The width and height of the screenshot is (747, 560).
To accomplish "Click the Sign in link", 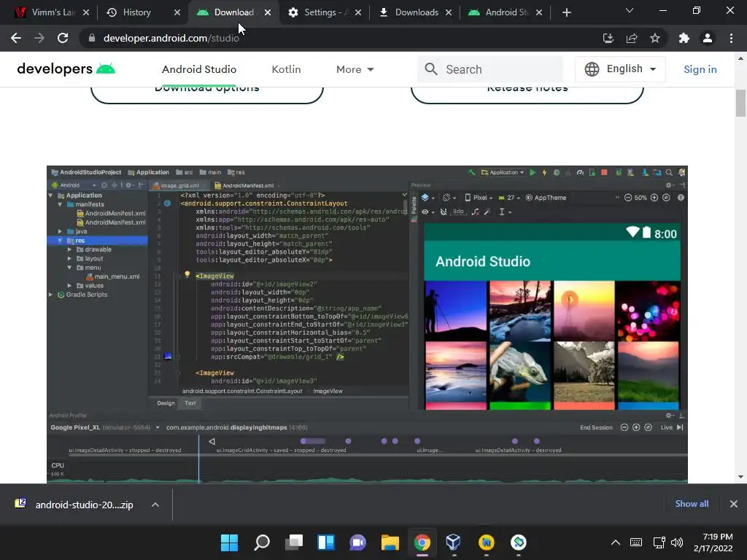I will pyautogui.click(x=700, y=69).
